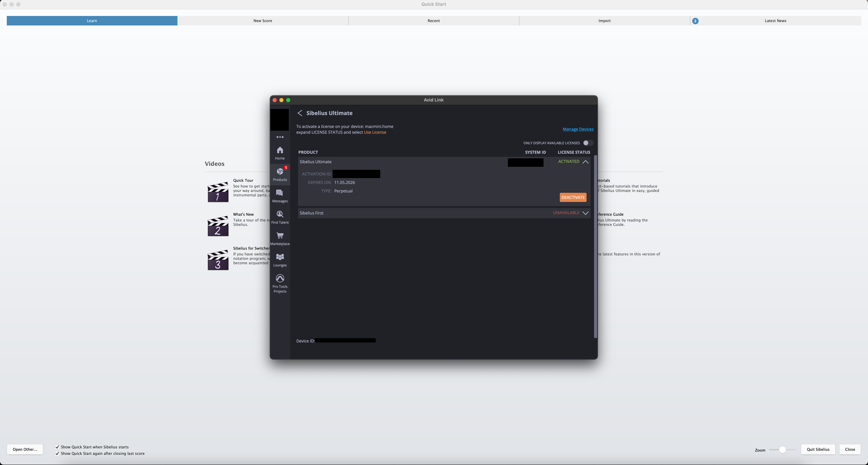Screen dimensions: 868x465
Task: Uncheck Show Quick Start when Sibelius starts
Action: click(x=57, y=447)
